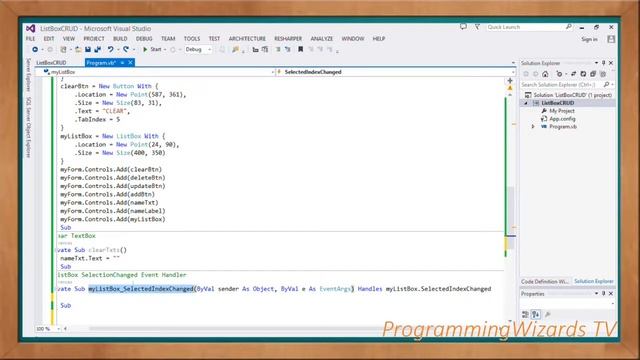Select App.config in Solution Explorer
Screen dimensions: 640x360
click(x=562, y=119)
